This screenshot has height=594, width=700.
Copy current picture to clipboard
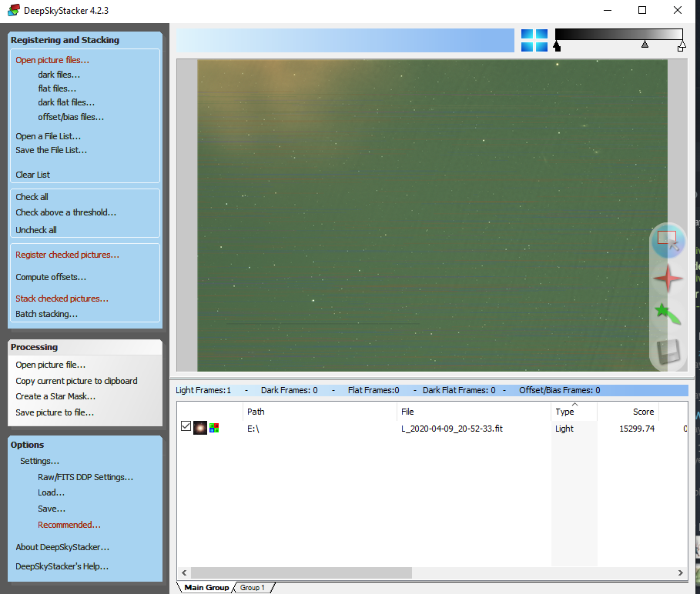[x=76, y=381]
